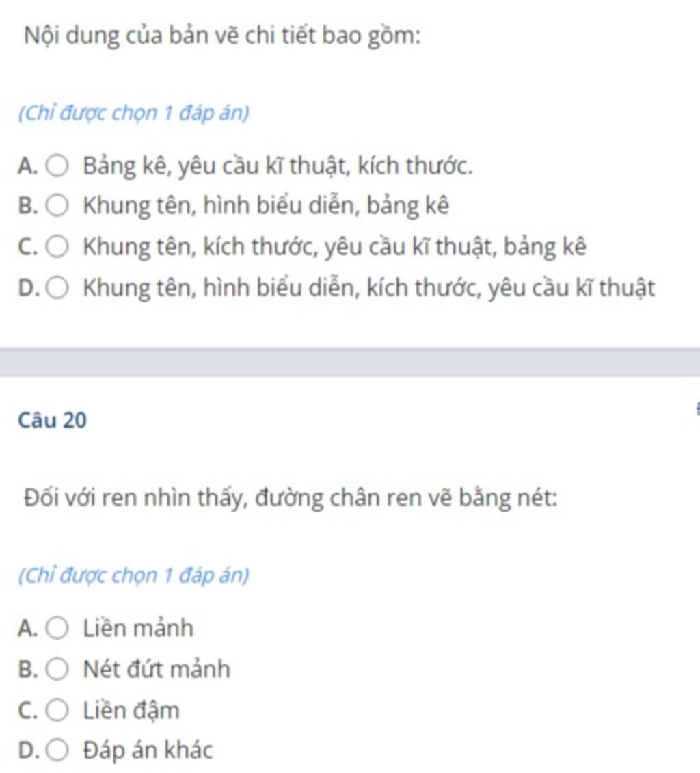Pick the "Liền đậm" radio button

(57, 710)
